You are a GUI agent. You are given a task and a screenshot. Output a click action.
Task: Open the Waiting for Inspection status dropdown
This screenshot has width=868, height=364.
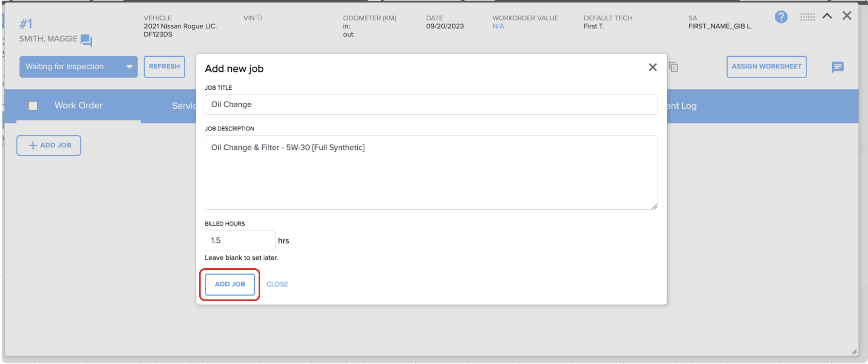[x=78, y=67]
